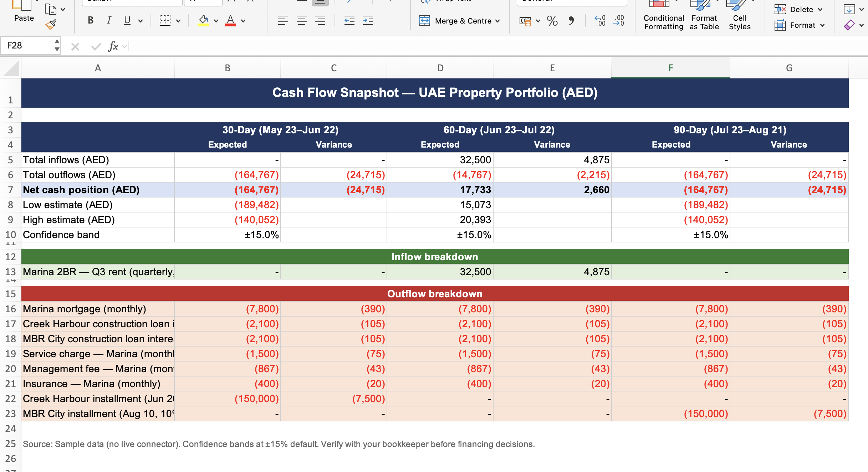Expand the borders options dropdown
This screenshot has height=472, width=868.
pyautogui.click(x=178, y=21)
